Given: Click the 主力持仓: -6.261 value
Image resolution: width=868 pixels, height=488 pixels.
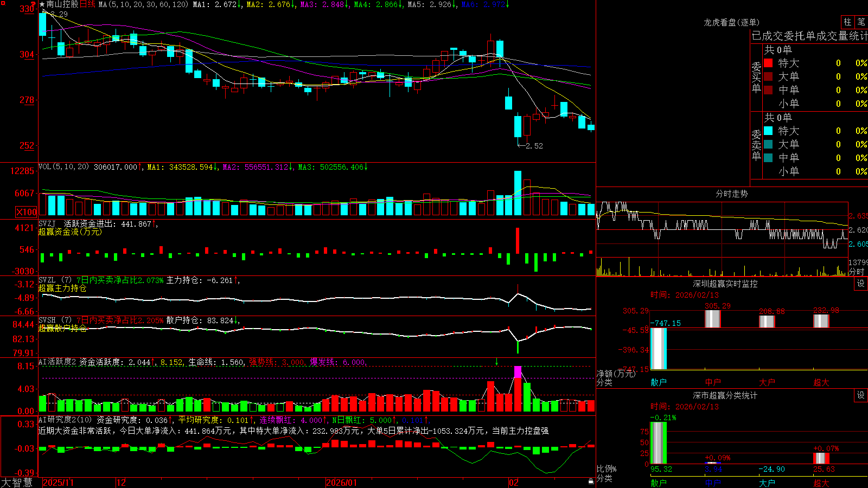Looking at the screenshot, I should 202,280.
